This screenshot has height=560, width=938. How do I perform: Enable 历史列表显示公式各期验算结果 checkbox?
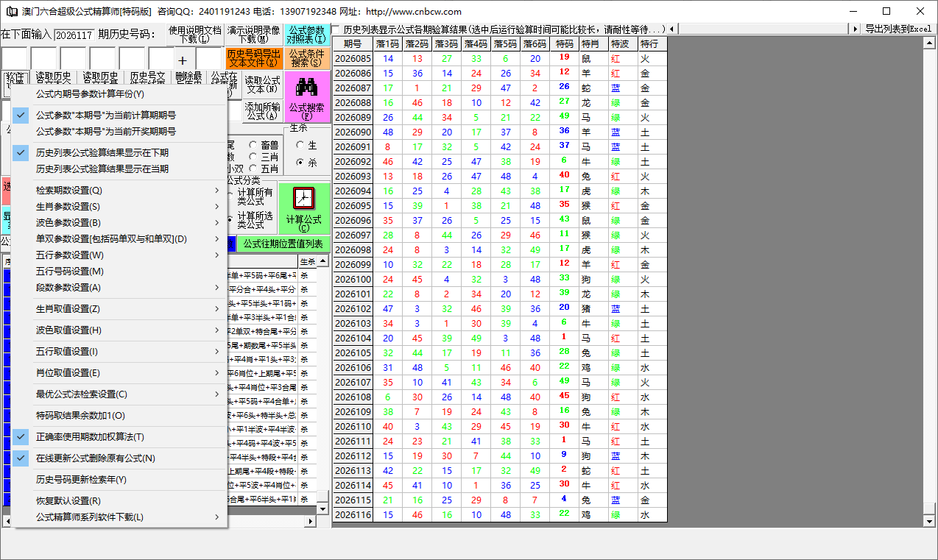pyautogui.click(x=336, y=29)
